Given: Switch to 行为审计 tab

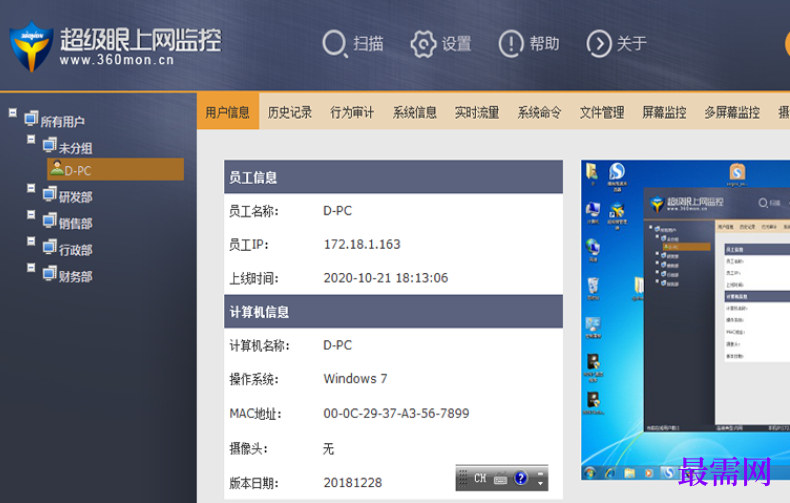Looking at the screenshot, I should 352,112.
